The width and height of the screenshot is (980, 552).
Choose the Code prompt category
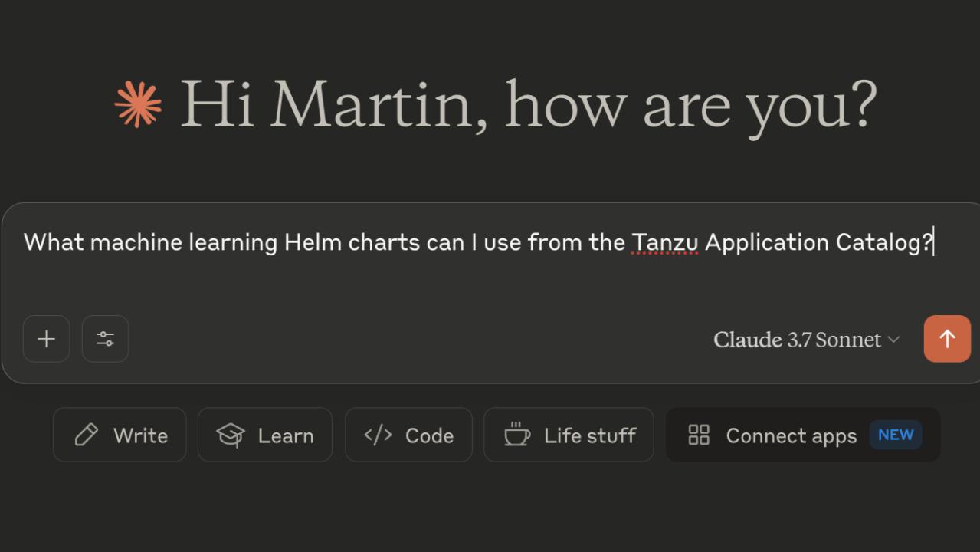point(408,435)
